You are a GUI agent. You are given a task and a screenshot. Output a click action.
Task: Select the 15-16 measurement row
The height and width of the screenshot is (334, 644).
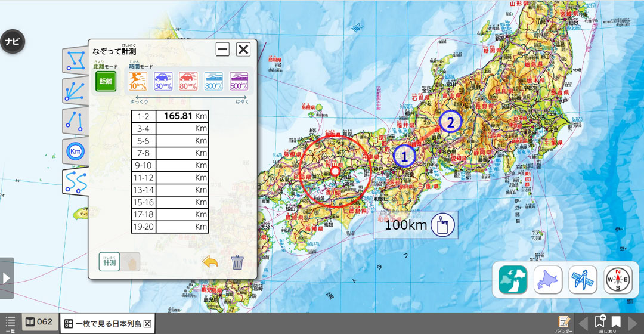tap(169, 202)
